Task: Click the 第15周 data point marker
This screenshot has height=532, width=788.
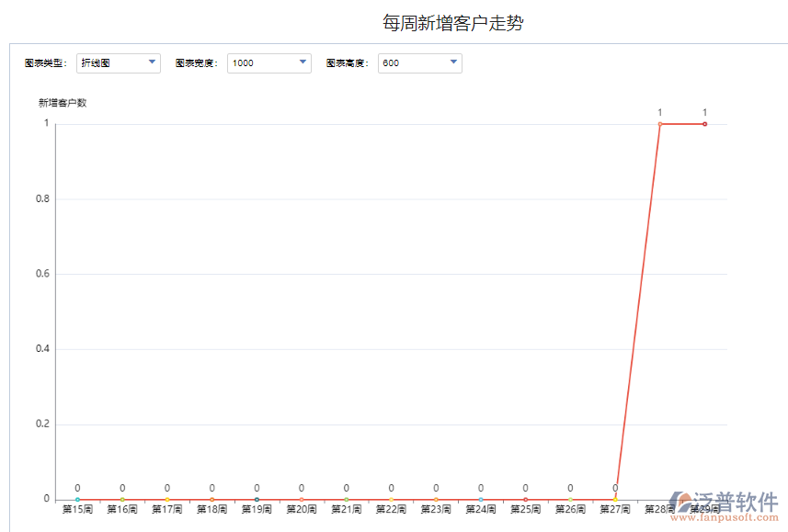Action: click(78, 497)
